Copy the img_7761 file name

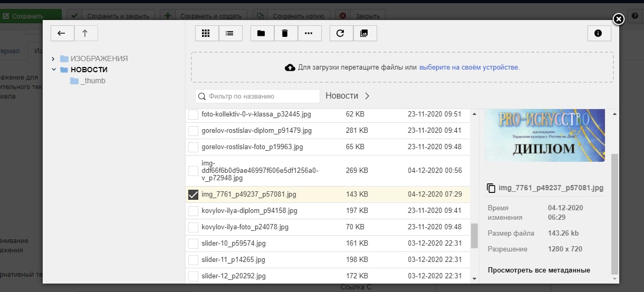tap(491, 188)
